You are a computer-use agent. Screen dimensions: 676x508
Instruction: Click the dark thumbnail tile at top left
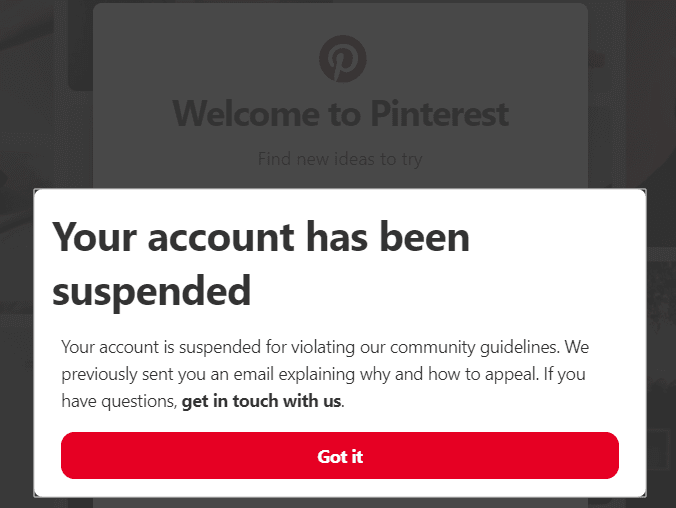click(x=80, y=45)
